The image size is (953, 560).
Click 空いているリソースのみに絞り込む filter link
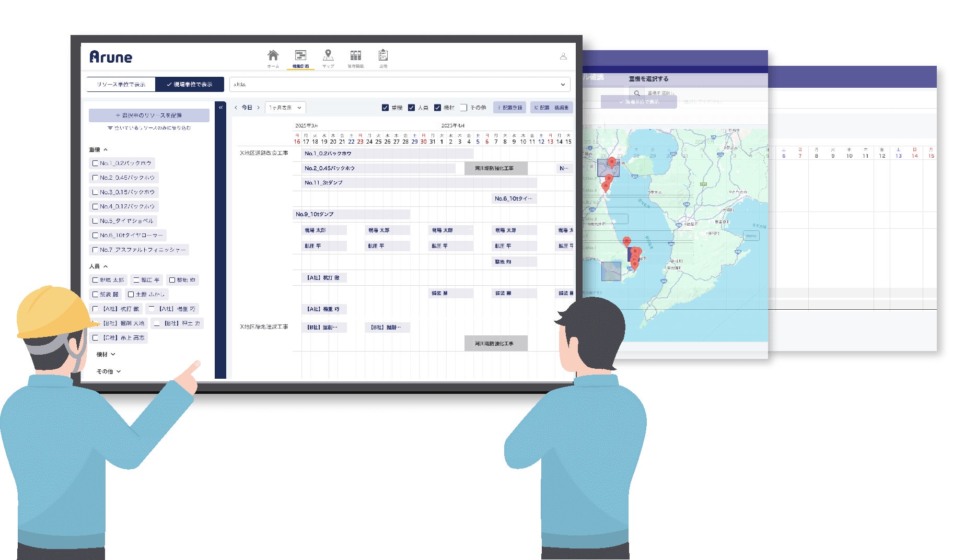[149, 128]
